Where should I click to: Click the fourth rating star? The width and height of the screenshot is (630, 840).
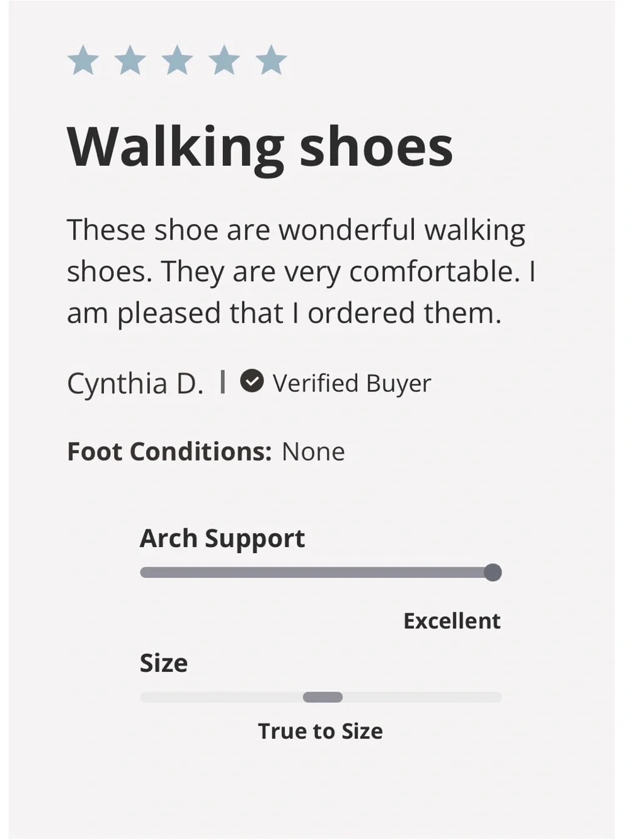click(x=224, y=60)
